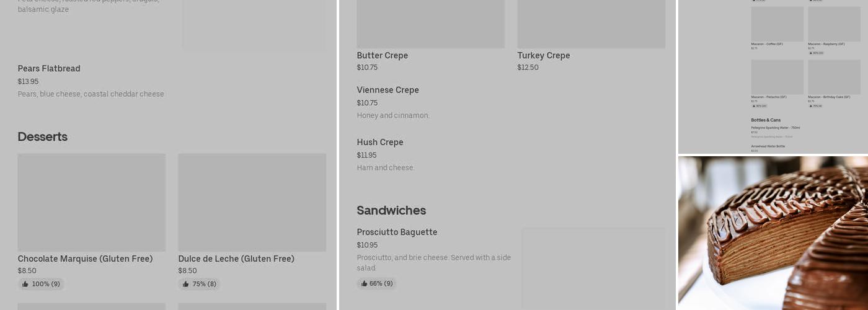Open the Dulce de Leche image thumbnail

point(252,202)
